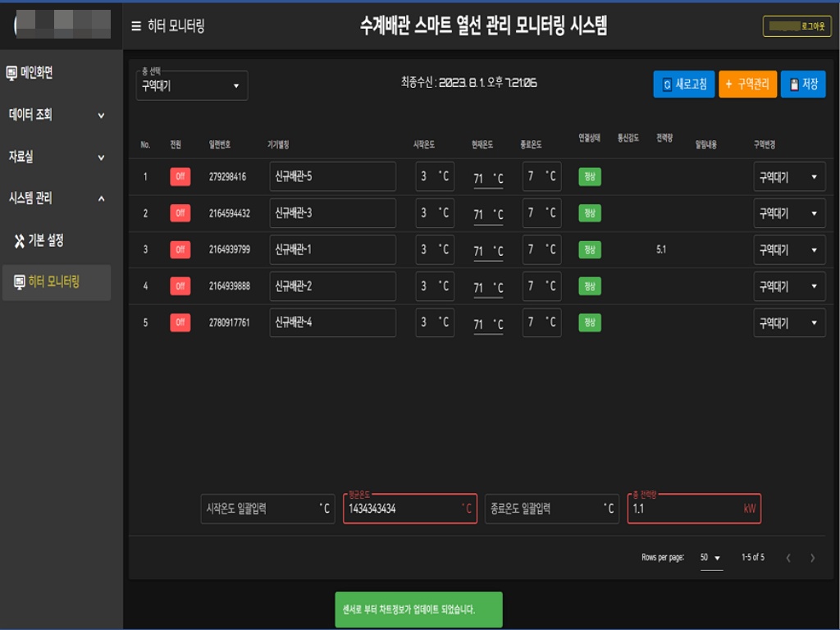
Task: Edit device name field 신규배관-5
Action: pyautogui.click(x=333, y=176)
